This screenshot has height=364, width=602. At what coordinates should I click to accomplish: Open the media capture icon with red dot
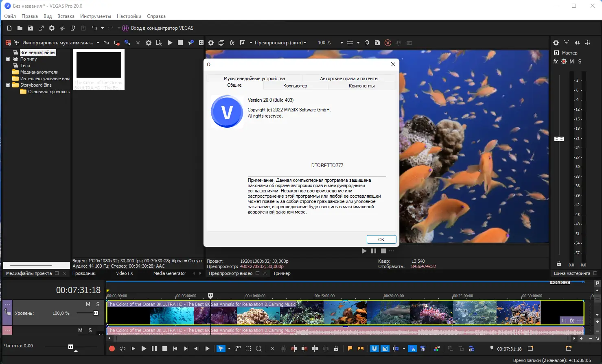tap(117, 43)
